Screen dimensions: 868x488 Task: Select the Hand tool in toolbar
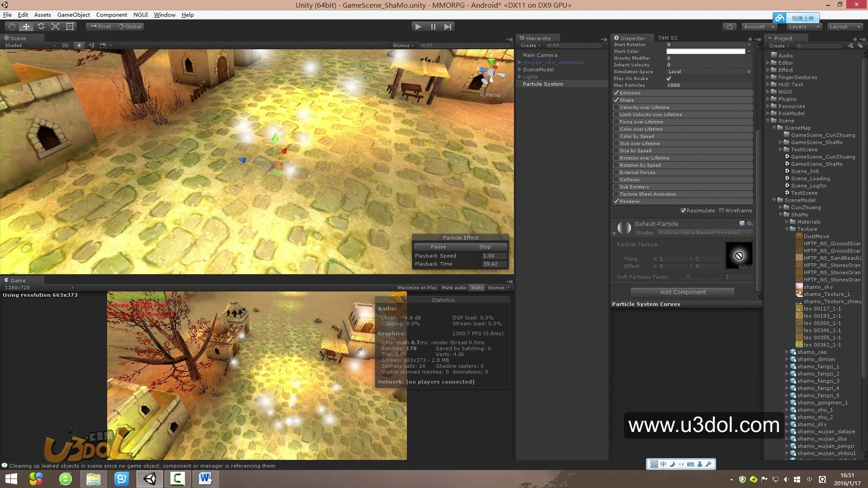point(11,27)
